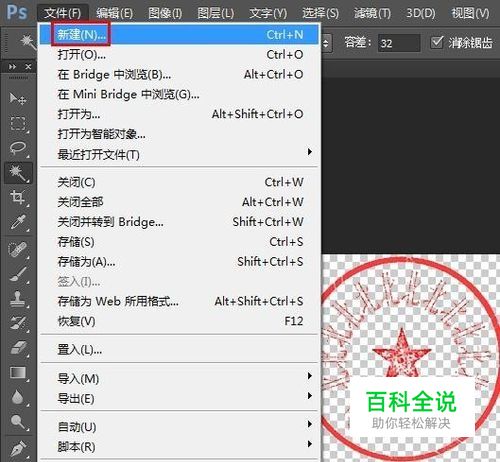Select the Clone Stamp tool

click(18, 298)
